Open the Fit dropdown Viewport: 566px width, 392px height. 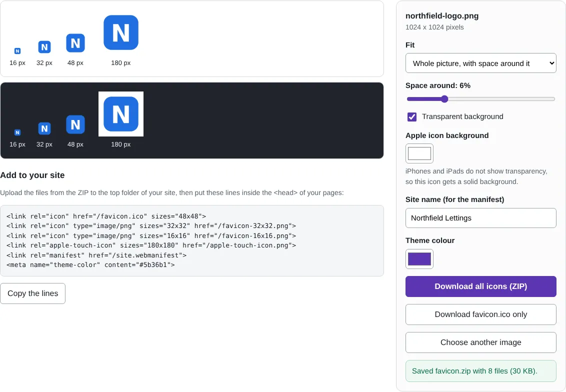[481, 63]
